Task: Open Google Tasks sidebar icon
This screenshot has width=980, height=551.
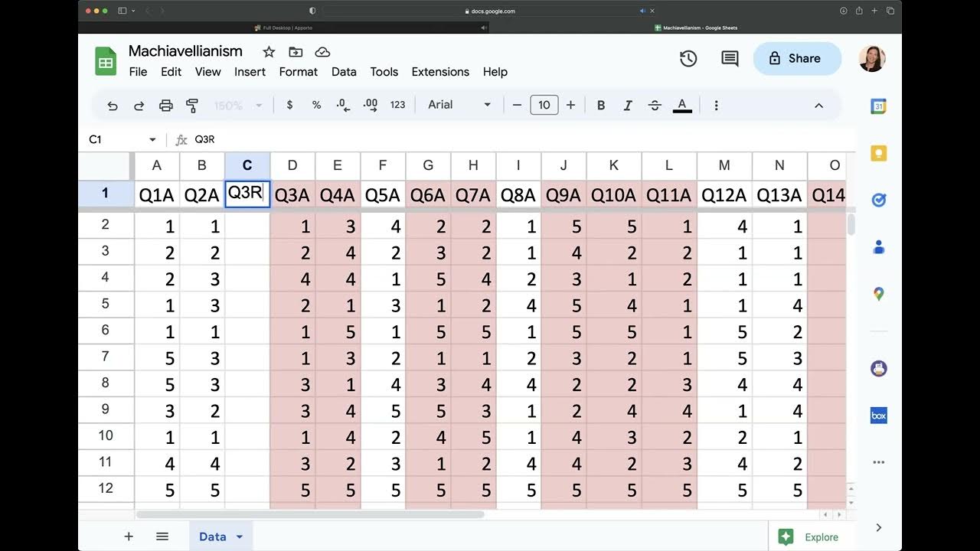Action: [878, 200]
